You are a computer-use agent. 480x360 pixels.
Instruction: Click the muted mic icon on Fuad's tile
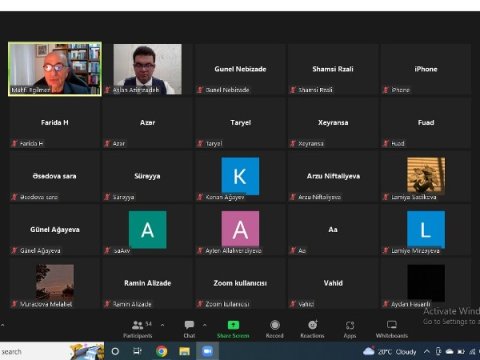tap(386, 143)
